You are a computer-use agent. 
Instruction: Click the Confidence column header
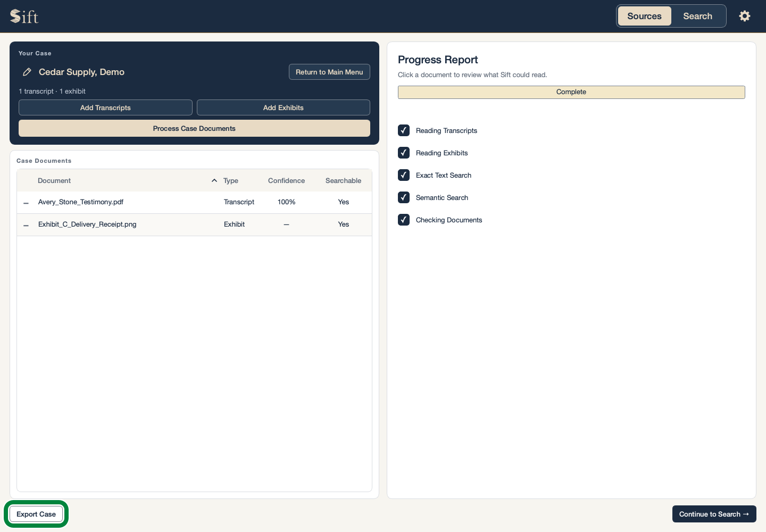[x=286, y=180]
